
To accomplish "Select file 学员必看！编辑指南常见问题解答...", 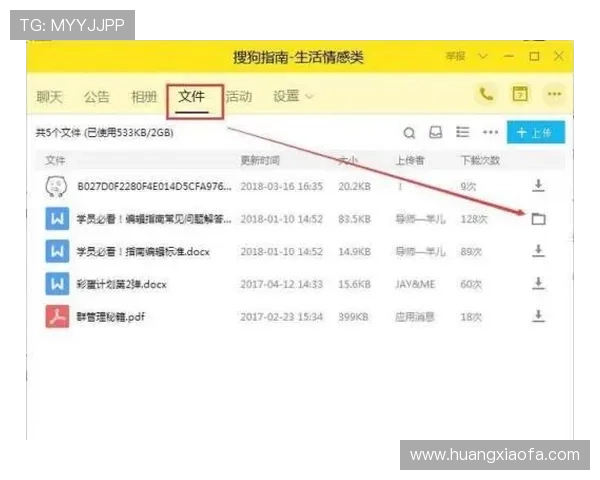I will pos(154,219).
